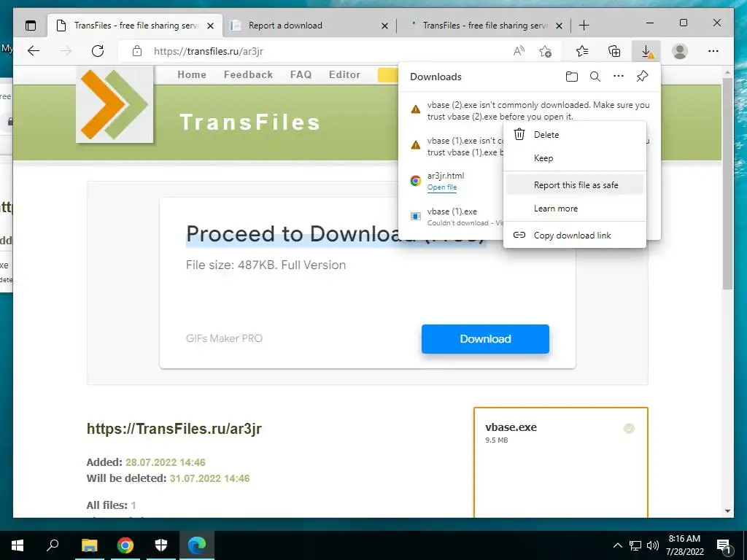The height and width of the screenshot is (560, 747).
Task: Select the vbase.exe file card
Action: pos(561,462)
